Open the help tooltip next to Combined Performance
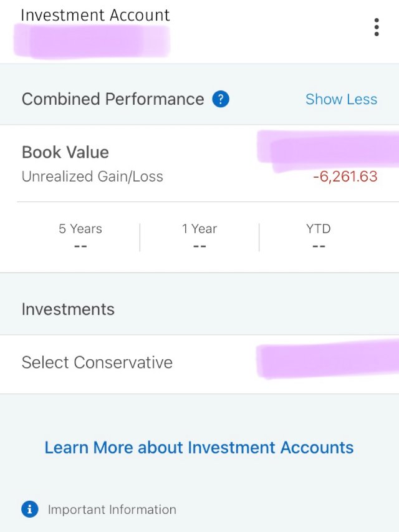 [220, 99]
